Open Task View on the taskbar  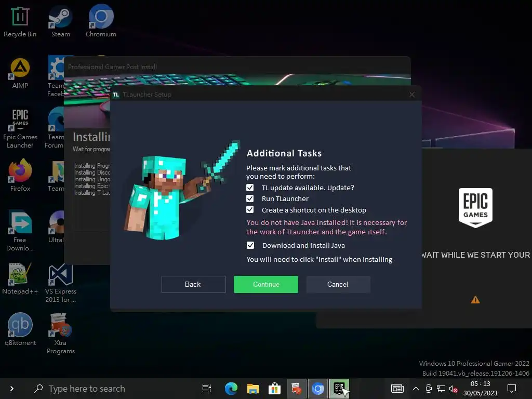point(207,389)
